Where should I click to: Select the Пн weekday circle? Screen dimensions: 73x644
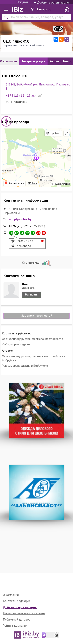coord(11,233)
